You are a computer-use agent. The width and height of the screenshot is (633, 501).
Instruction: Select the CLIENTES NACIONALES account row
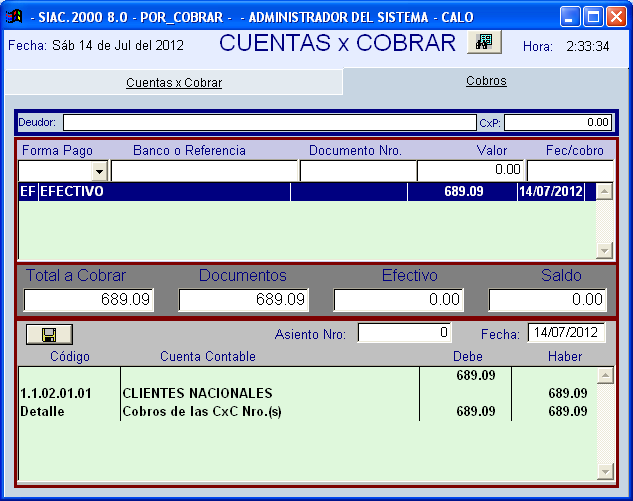point(300,393)
